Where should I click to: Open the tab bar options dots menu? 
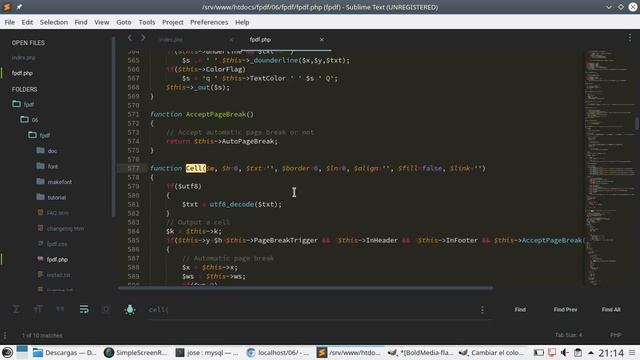click(630, 38)
